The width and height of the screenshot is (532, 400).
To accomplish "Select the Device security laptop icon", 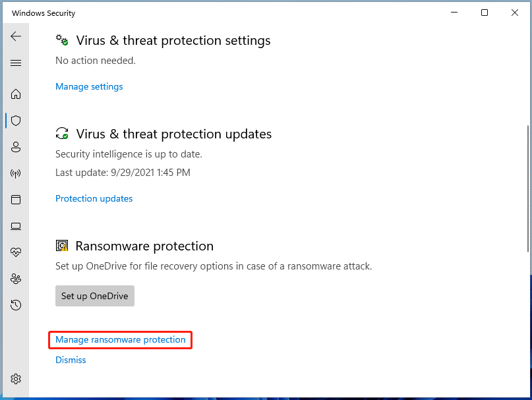I will click(x=16, y=226).
